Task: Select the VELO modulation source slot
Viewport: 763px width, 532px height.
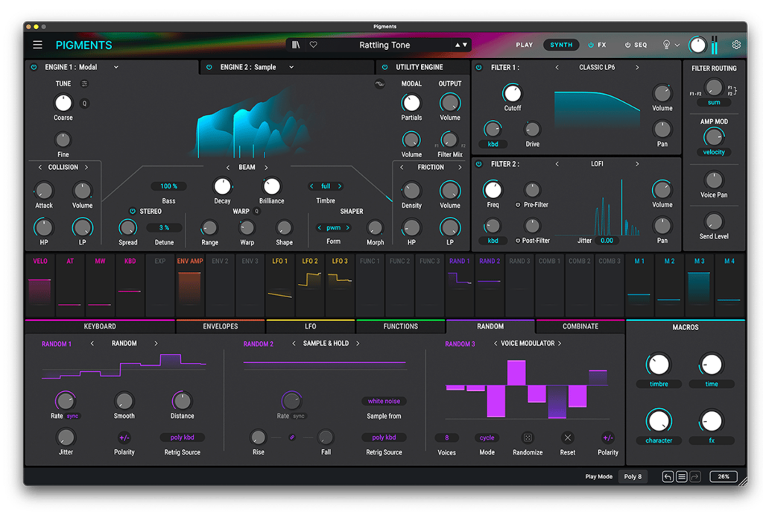Action: click(40, 285)
